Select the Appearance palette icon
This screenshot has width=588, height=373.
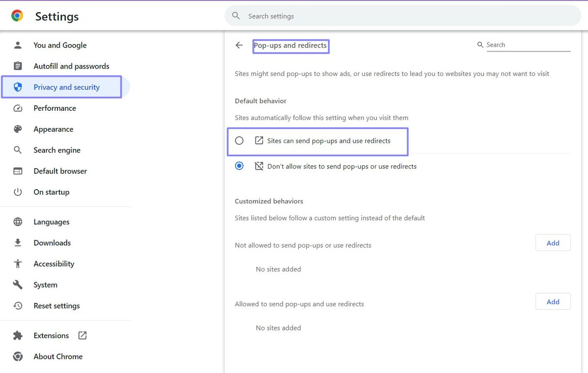pyautogui.click(x=18, y=129)
